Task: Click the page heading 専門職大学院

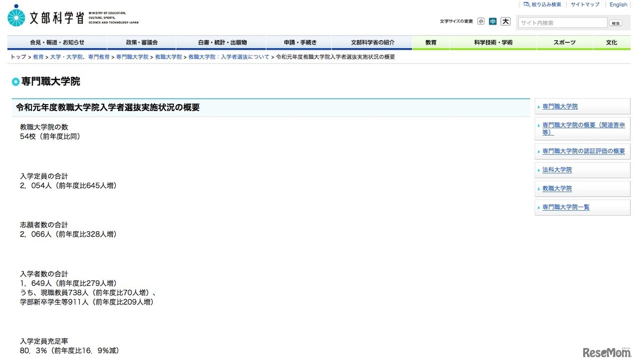Action: (50, 82)
